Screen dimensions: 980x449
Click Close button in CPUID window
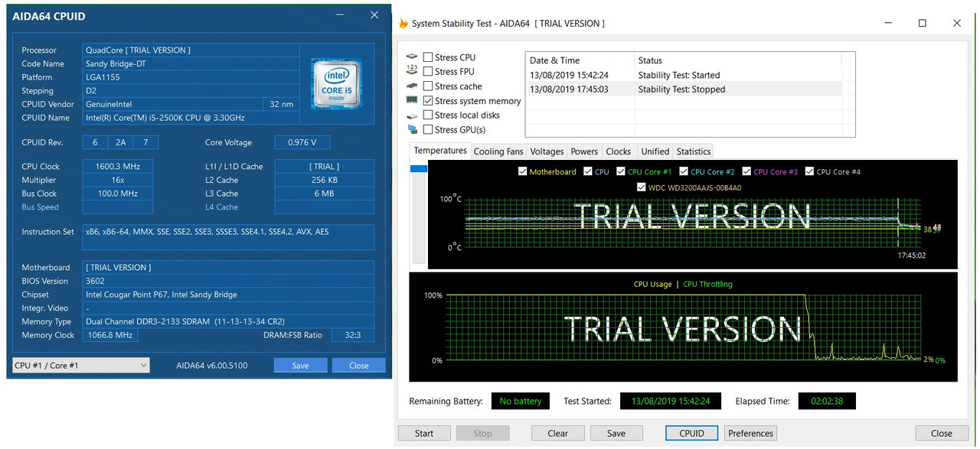pos(359,365)
